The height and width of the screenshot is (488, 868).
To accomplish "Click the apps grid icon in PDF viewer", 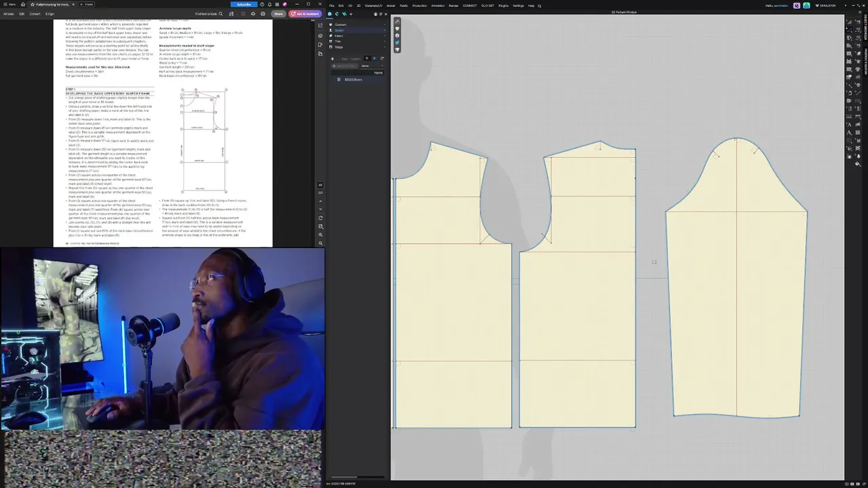I will pos(277,4).
